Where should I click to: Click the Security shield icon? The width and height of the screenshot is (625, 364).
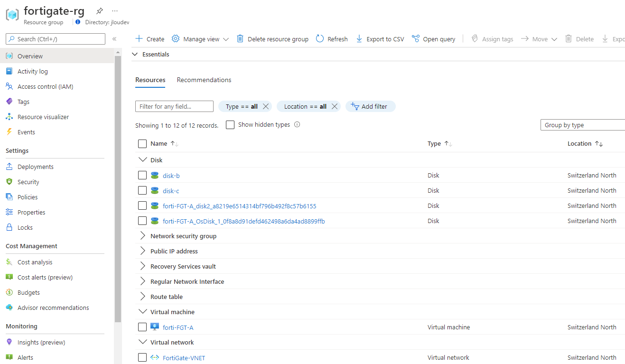pyautogui.click(x=9, y=182)
